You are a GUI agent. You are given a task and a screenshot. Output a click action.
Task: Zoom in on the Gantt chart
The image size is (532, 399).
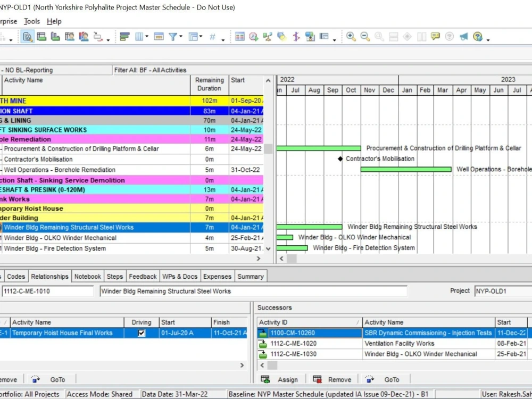[x=351, y=37]
